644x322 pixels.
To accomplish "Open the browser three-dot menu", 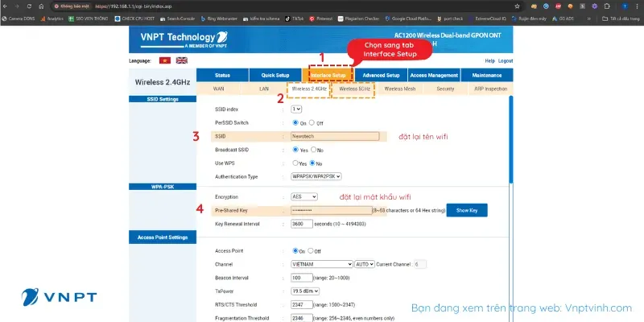I will tap(637, 6).
